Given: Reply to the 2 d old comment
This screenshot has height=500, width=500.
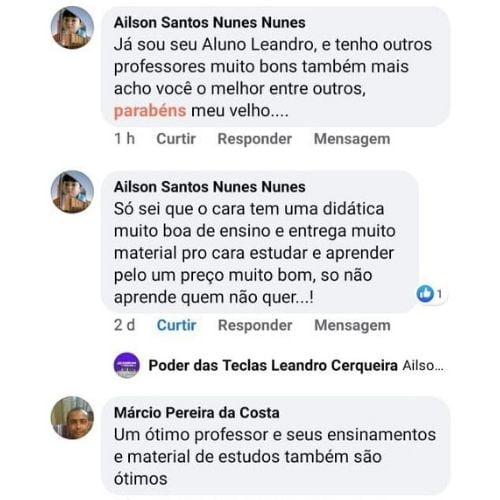Looking at the screenshot, I should click(255, 325).
